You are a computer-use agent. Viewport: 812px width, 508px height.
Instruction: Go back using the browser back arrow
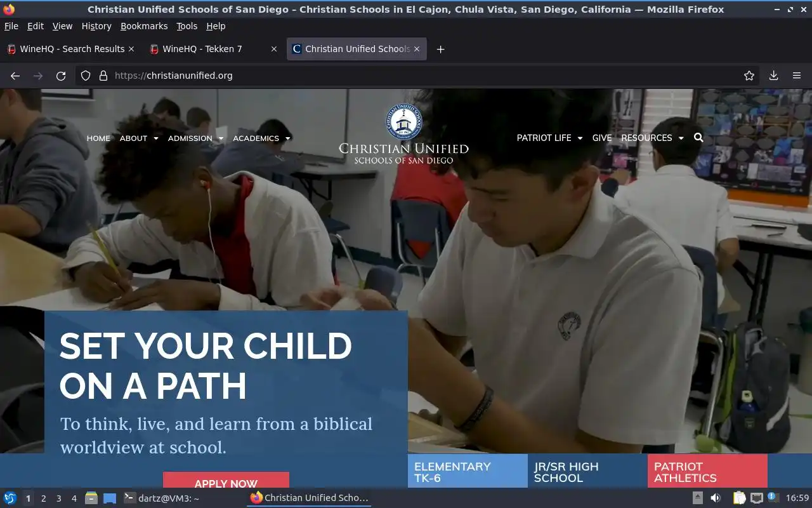coord(15,76)
